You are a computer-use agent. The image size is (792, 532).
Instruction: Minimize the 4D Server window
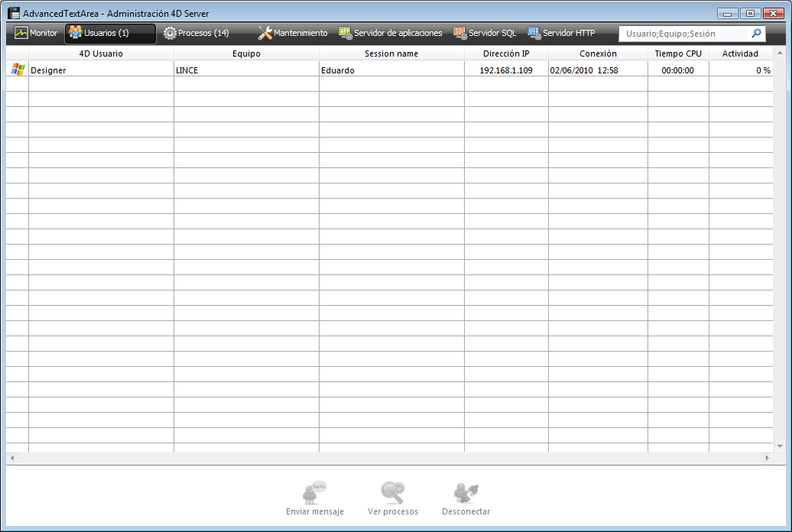[727, 14]
